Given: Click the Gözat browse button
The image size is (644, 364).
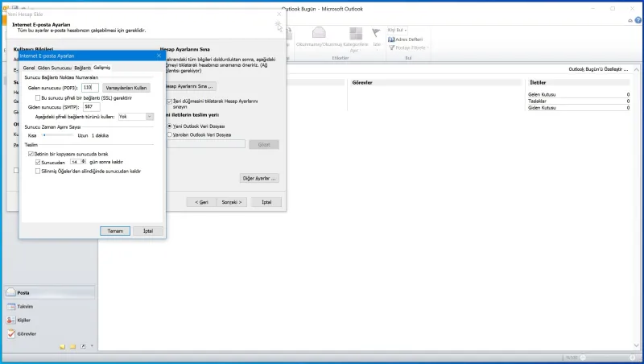Looking at the screenshot, I should coord(264,145).
